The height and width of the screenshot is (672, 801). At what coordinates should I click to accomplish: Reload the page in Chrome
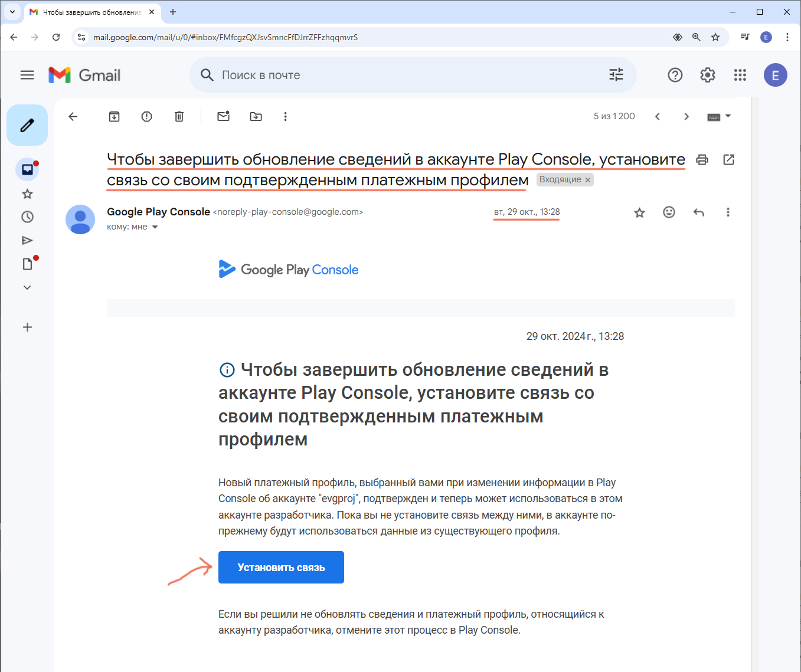[x=56, y=37]
